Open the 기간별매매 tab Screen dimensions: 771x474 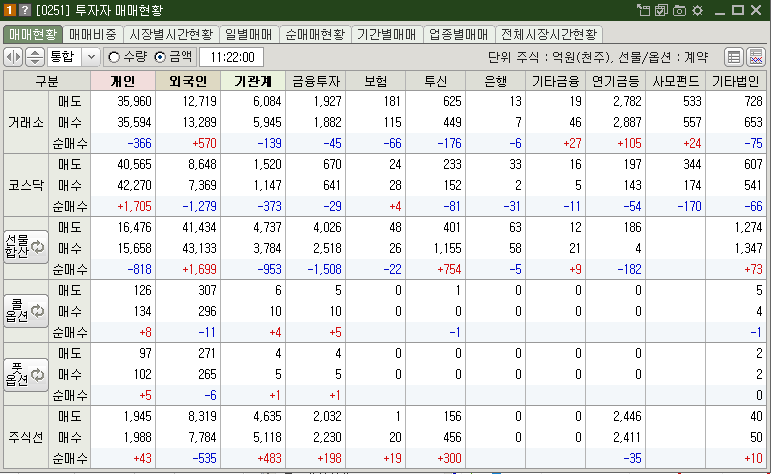pos(386,34)
